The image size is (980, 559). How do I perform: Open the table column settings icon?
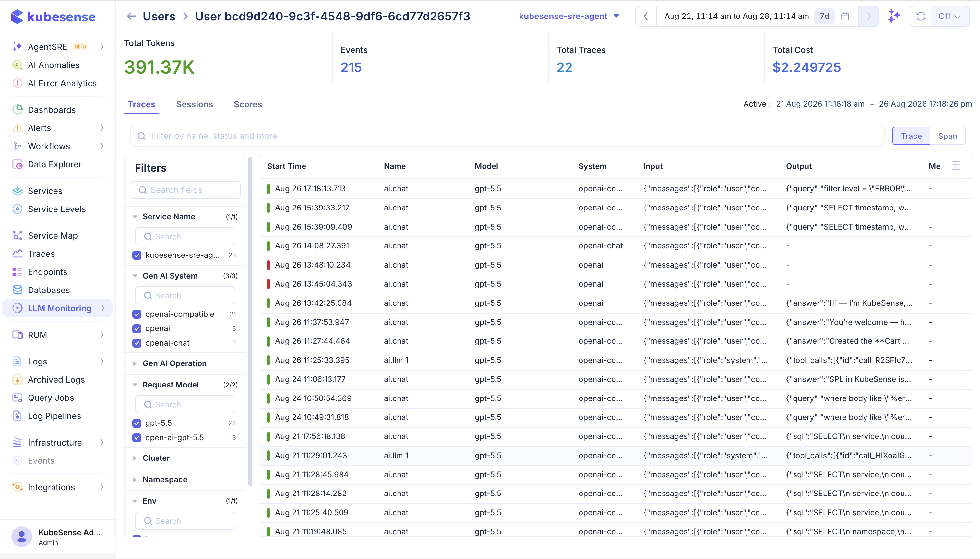[956, 166]
